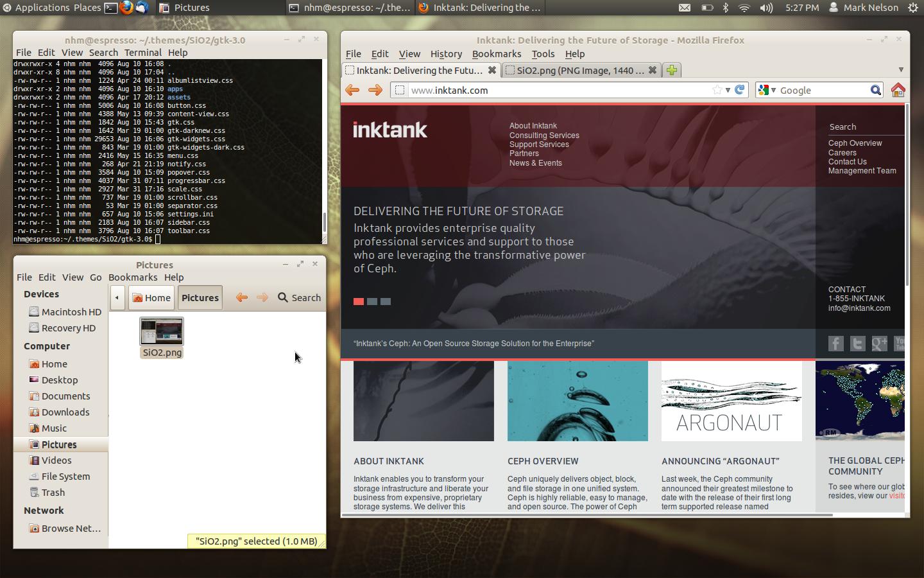Open the battery indicator in the top panel

706,8
